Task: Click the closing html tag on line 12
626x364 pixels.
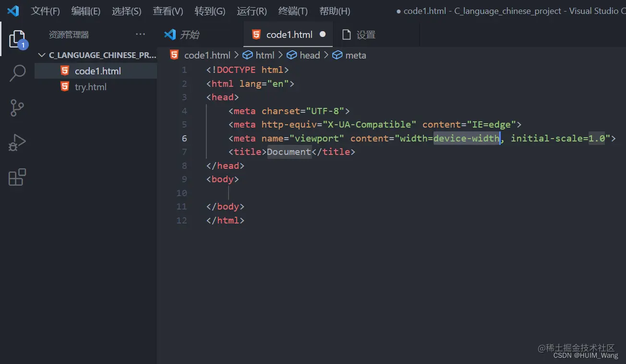Action: [226, 220]
